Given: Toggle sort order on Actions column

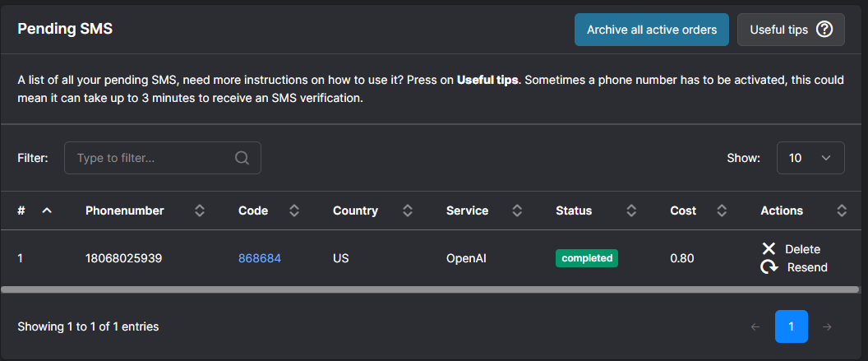Looking at the screenshot, I should 842,211.
